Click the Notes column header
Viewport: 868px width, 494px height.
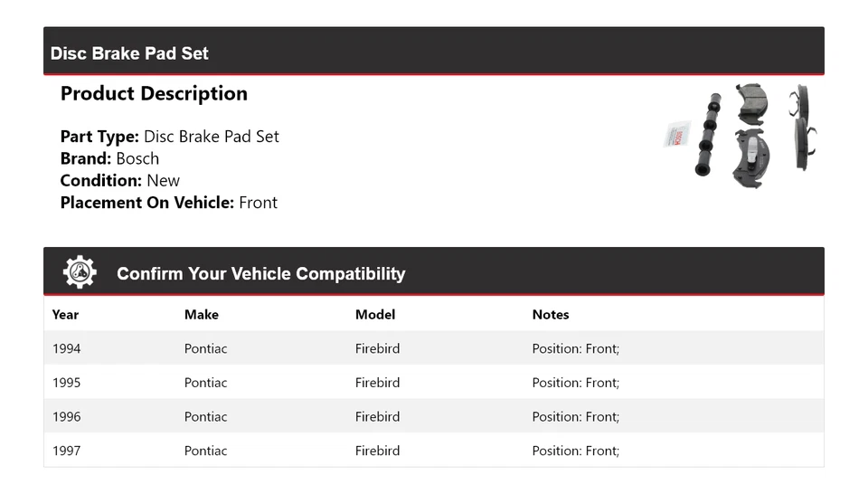tap(551, 315)
